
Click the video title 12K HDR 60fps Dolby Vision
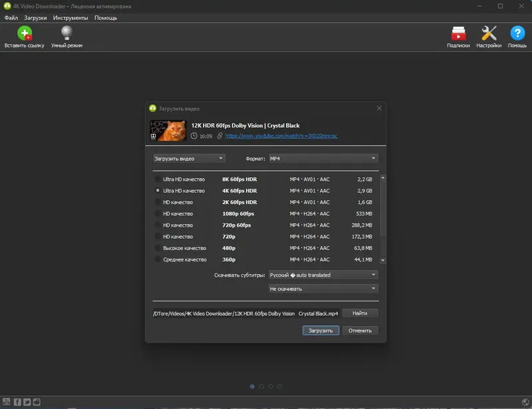[x=245, y=126]
